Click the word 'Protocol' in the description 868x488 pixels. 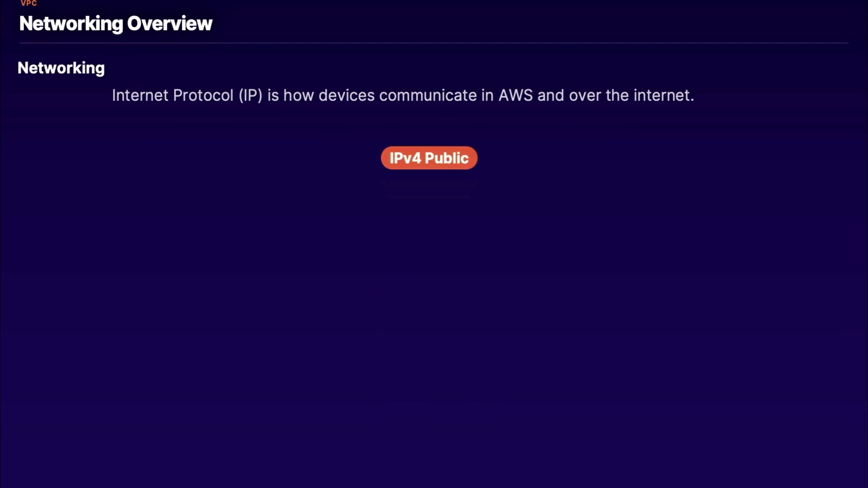[203, 95]
